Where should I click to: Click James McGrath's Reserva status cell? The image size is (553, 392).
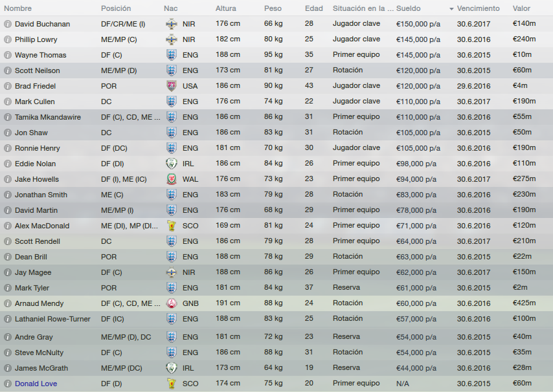tap(346, 367)
